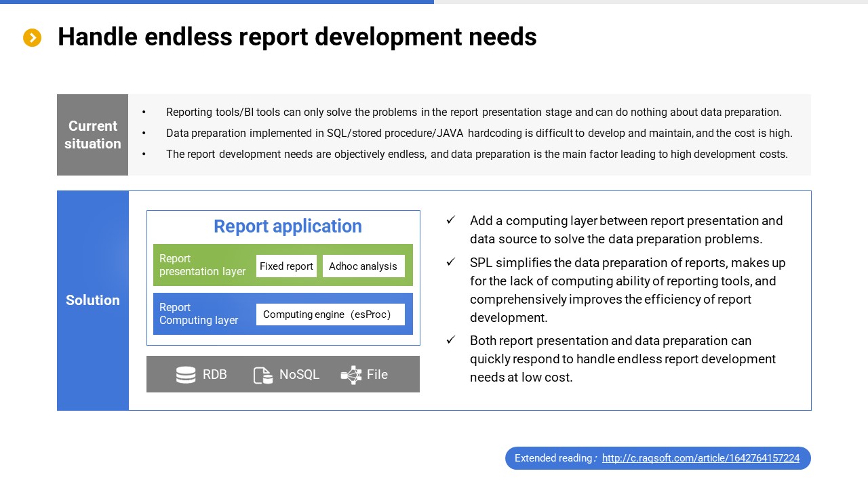Click the 'Report Computing layer' blue label
Image resolution: width=868 pixels, height=488 pixels.
coord(199,314)
